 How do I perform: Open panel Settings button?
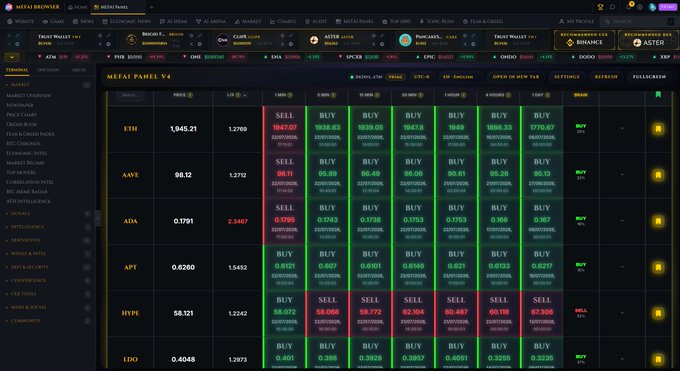(x=566, y=77)
